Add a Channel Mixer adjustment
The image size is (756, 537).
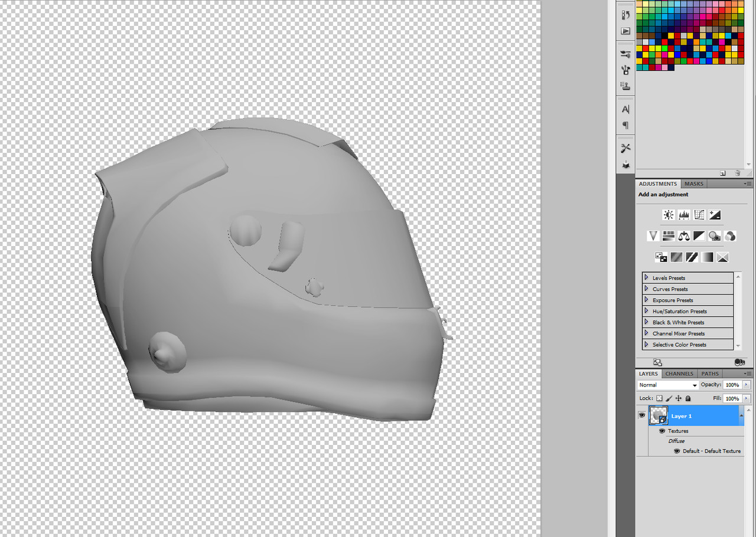[730, 236]
